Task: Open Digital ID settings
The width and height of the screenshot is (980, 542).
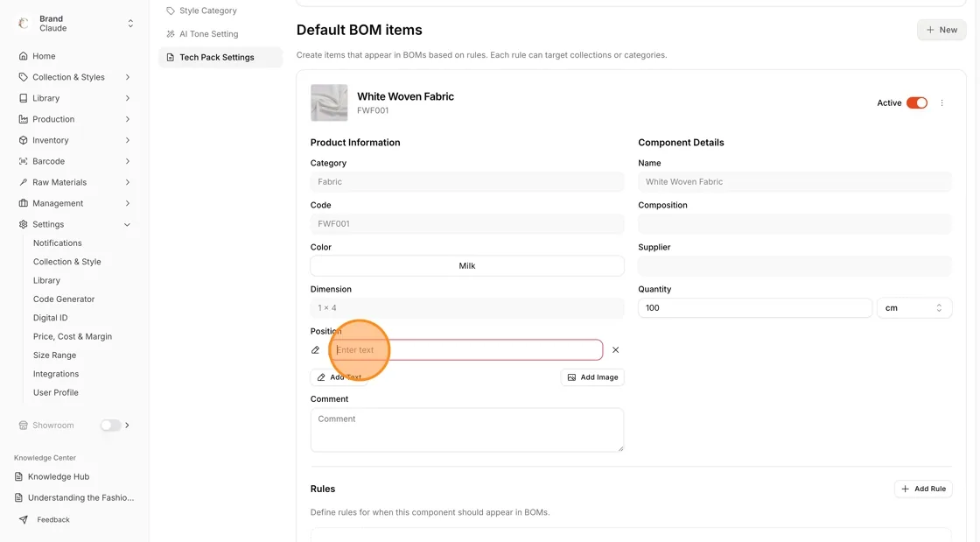Action: tap(50, 318)
